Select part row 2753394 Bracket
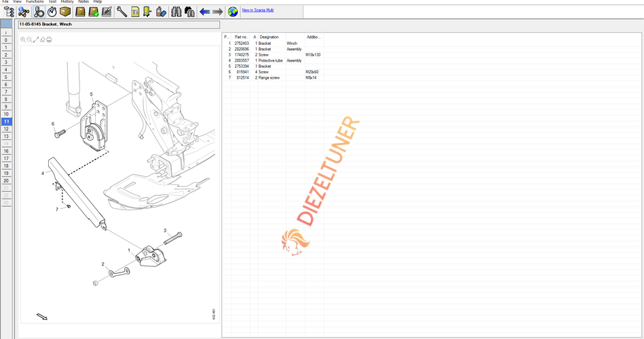 273,66
